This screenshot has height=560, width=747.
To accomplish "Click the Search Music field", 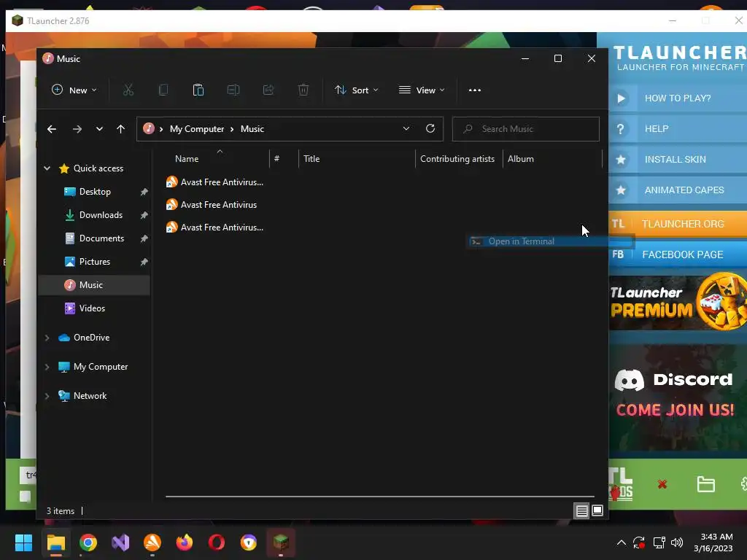I will coord(525,129).
